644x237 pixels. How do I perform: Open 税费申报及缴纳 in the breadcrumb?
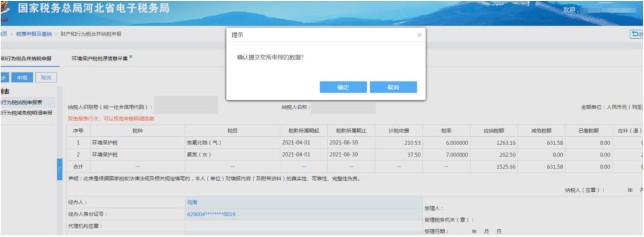[33, 34]
